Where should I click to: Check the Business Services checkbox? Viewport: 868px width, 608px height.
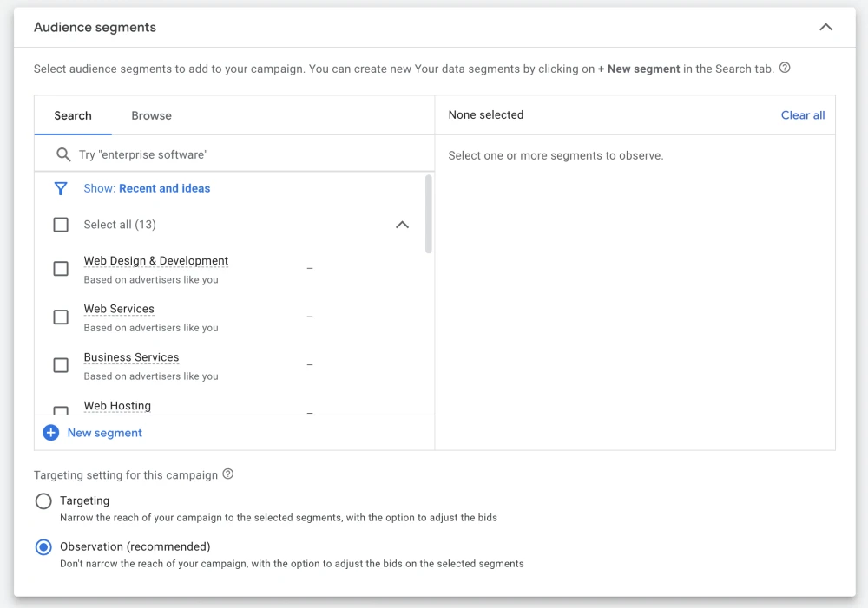(61, 365)
